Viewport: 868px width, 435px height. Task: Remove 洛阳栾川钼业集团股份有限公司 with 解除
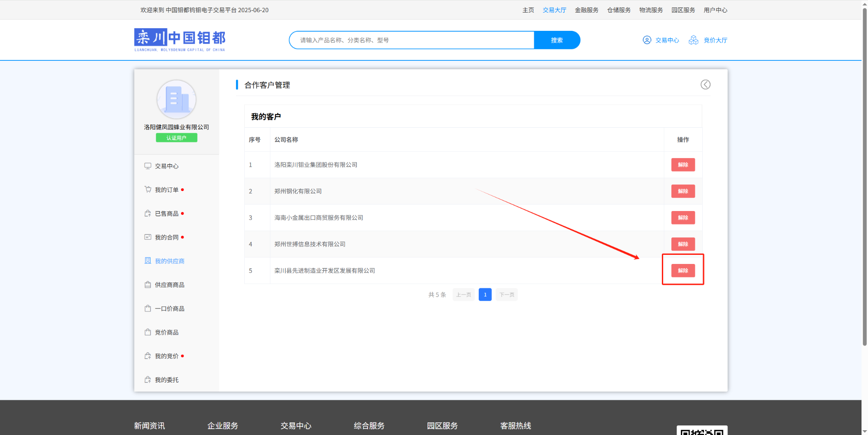pyautogui.click(x=683, y=165)
